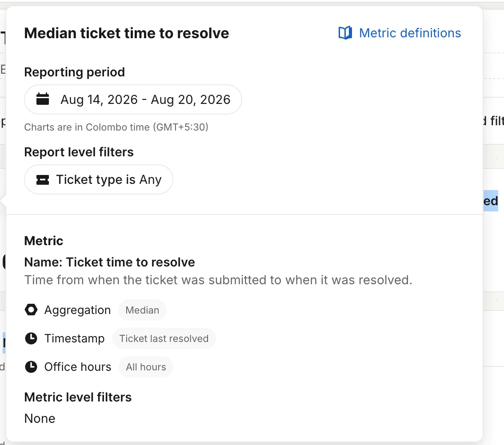Screen dimensions: 504x445
Task: Click the Metric definitions book icon
Action: pyautogui.click(x=345, y=33)
